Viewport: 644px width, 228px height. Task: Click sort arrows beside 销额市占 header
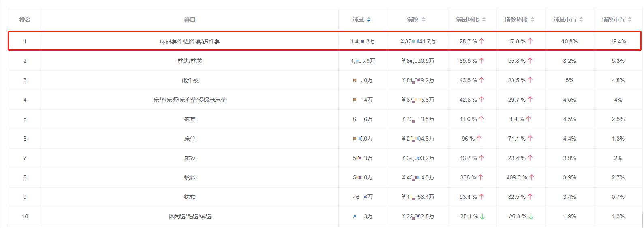click(x=630, y=20)
